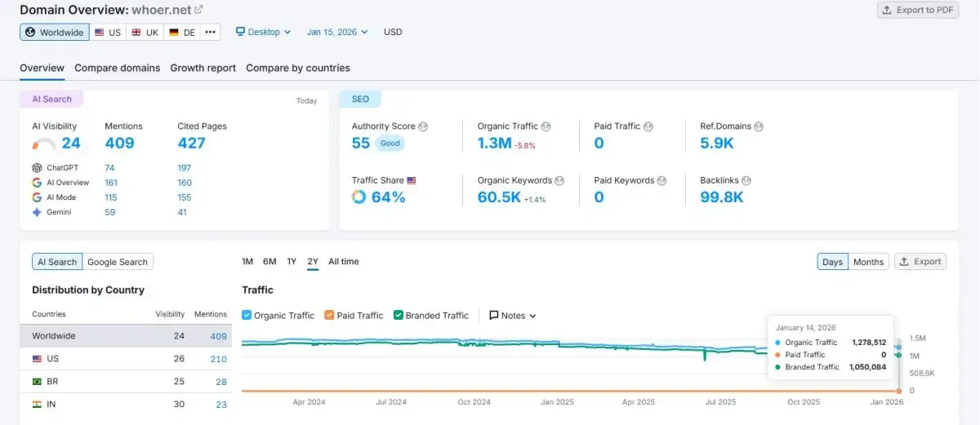Click the Organic Keywords info icon
The width and height of the screenshot is (980, 425).
click(x=559, y=180)
